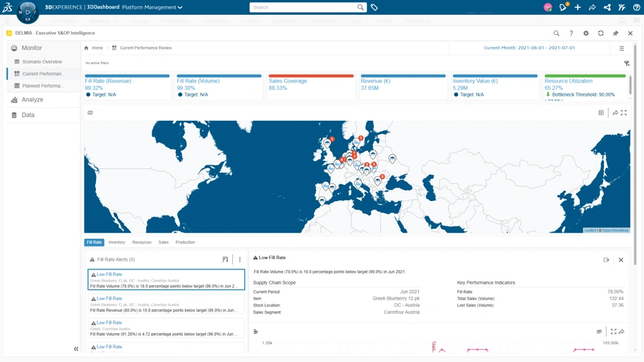Select alert Fill Rate Volume 78.0% below target
Screen dimensions: 644x362
(x=166, y=280)
